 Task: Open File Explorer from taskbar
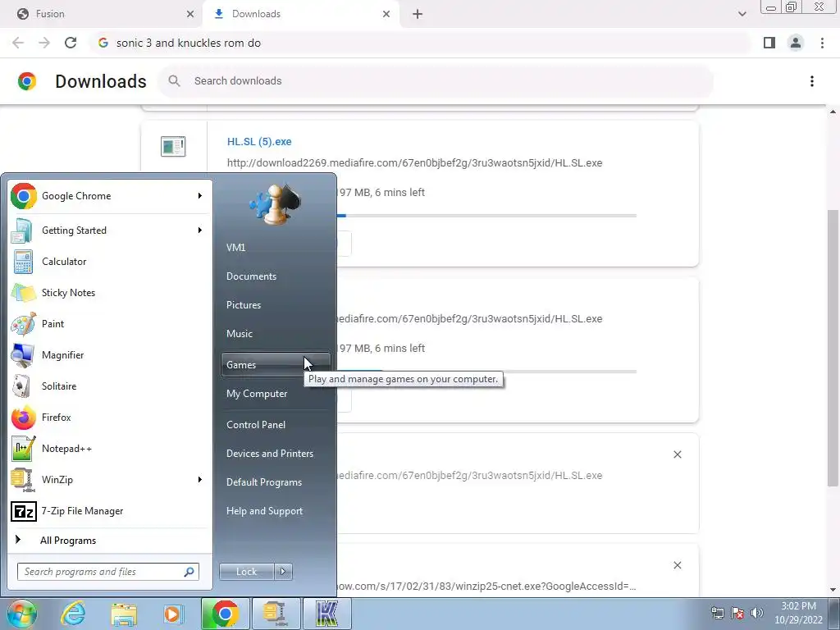tap(124, 614)
